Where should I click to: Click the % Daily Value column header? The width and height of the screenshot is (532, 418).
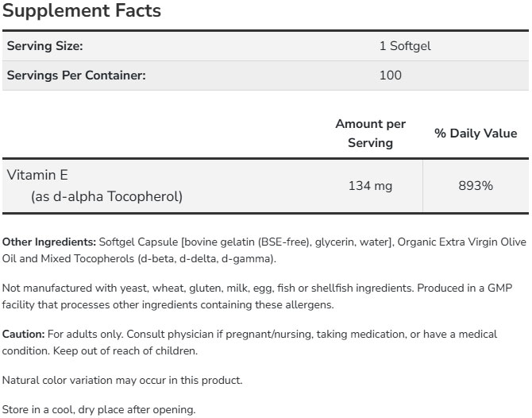pyautogui.click(x=476, y=134)
